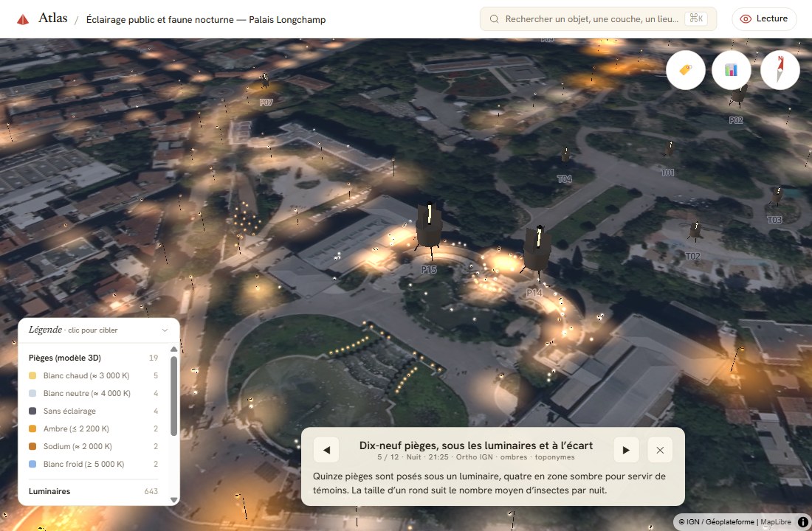Click the red Atlas logo icon
This screenshot has width=812, height=531.
point(23,20)
